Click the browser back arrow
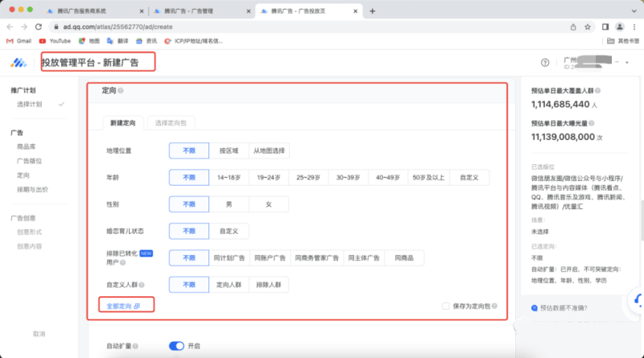 10,27
